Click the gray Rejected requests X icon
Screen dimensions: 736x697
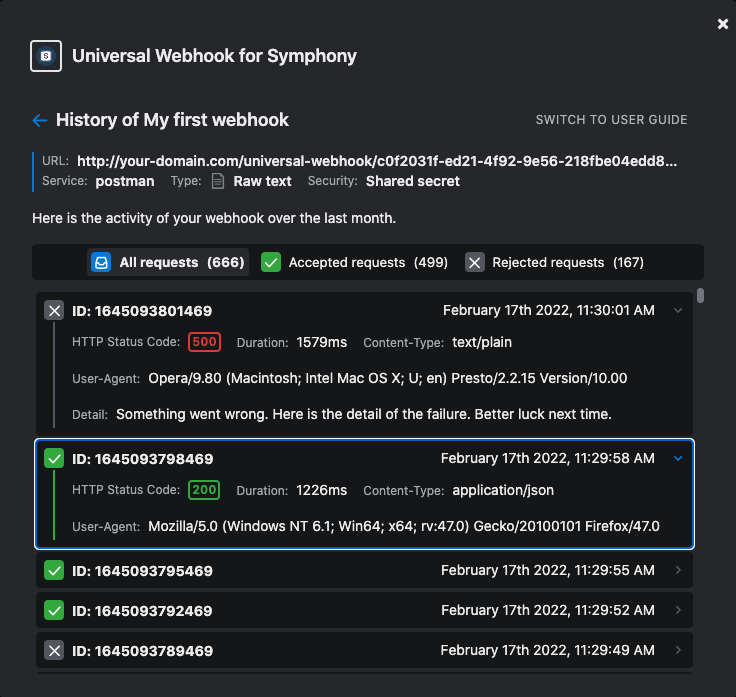(475, 262)
